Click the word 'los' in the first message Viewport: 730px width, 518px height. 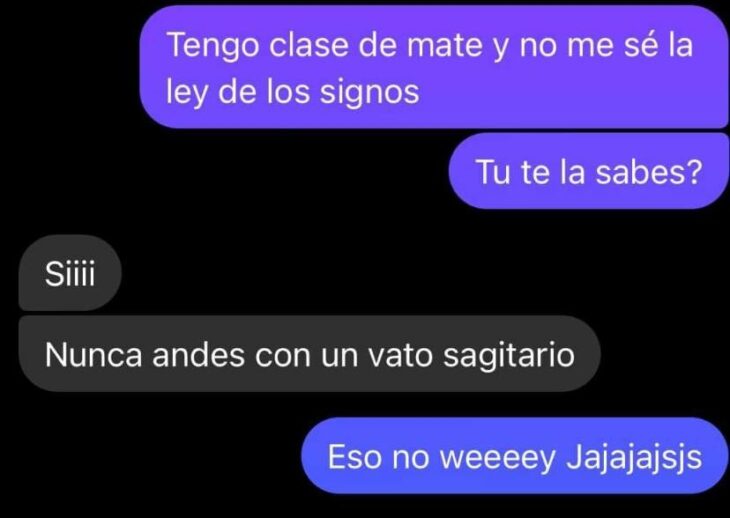(x=288, y=91)
